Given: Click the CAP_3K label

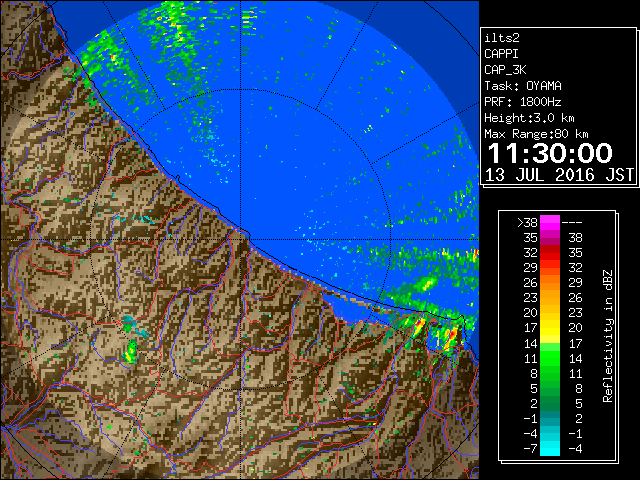Looking at the screenshot, I should coord(505,70).
